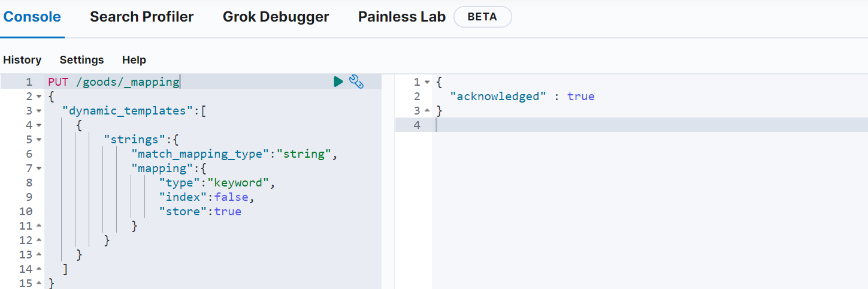Collapse the response JSON at output line 1
868x289 pixels.
click(x=427, y=82)
